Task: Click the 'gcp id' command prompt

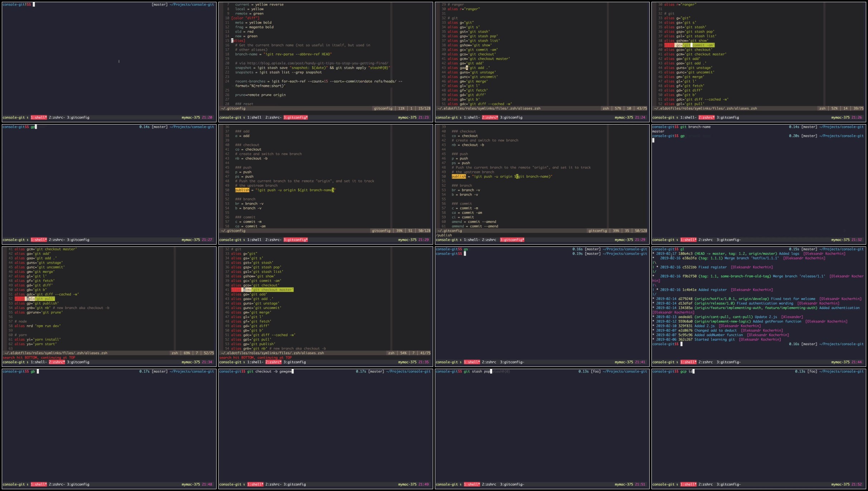Action: pyautogui.click(x=687, y=371)
